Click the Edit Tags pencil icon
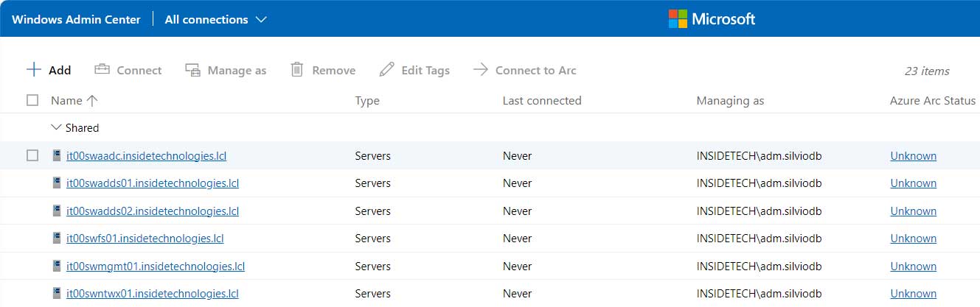980x307 pixels. tap(386, 70)
